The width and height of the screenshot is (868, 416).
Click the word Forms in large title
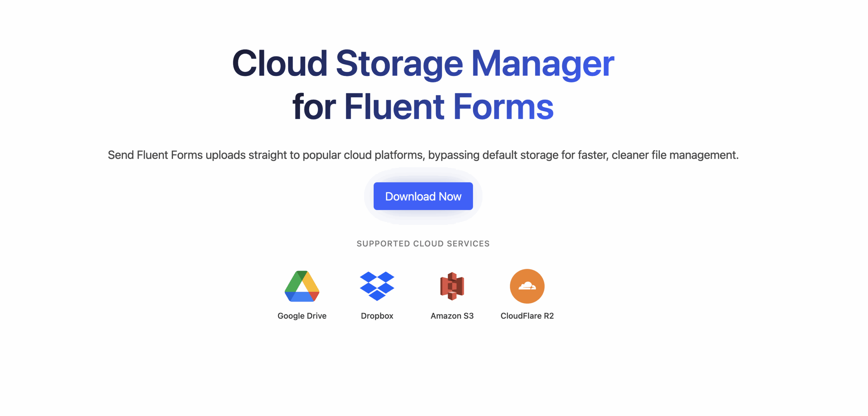coord(503,107)
